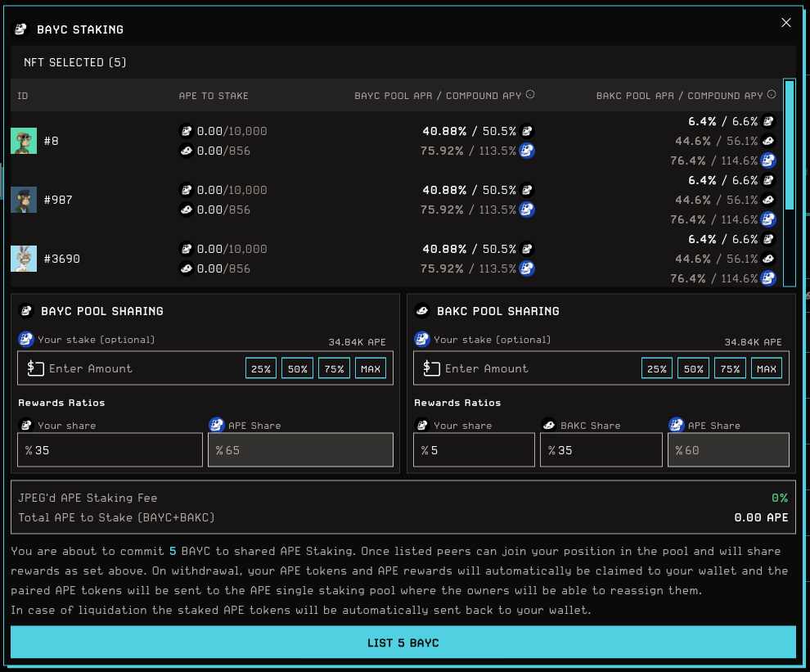Click the NFT list vertical scrollbar
Image resolution: width=810 pixels, height=672 pixels.
pyautogui.click(x=790, y=146)
